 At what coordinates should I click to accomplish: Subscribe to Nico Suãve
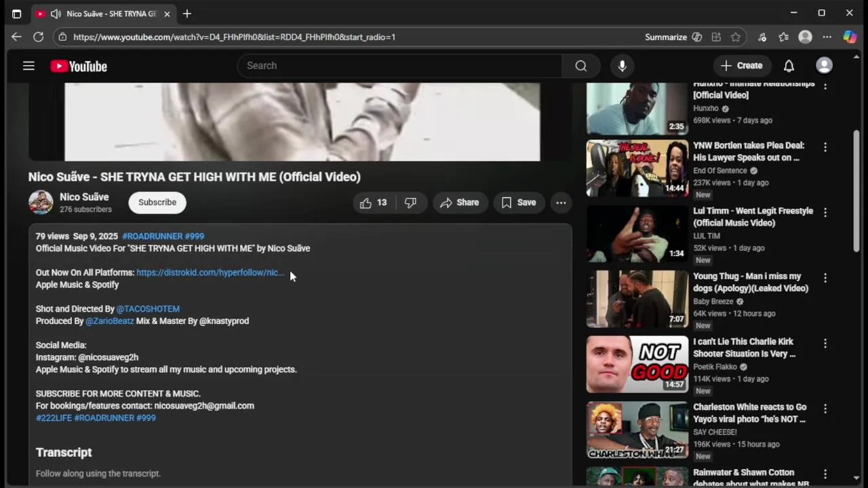157,203
